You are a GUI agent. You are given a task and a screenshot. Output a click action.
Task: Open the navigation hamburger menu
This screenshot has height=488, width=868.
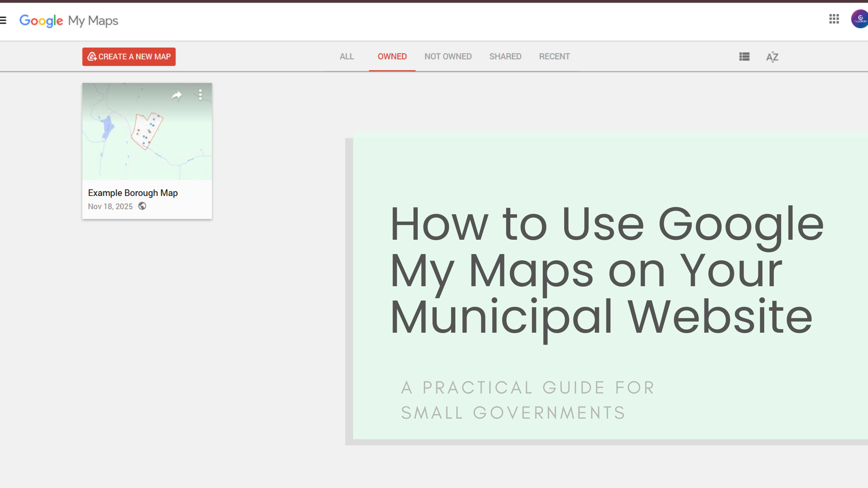(3, 20)
